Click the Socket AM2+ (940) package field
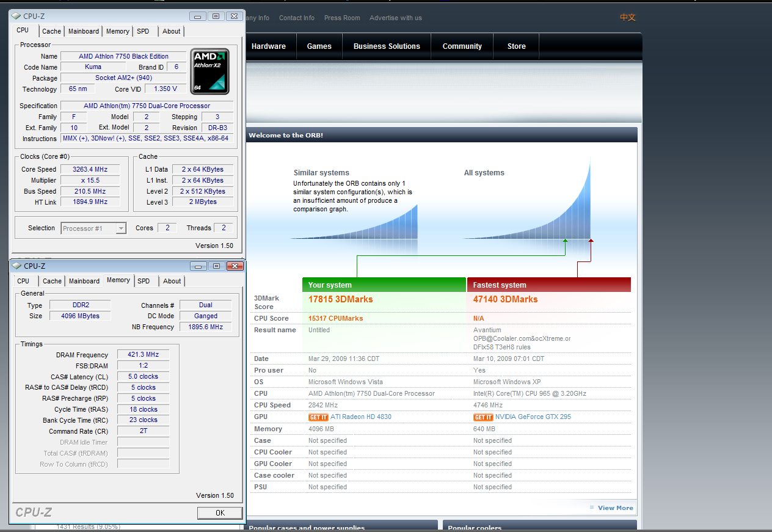 point(123,78)
